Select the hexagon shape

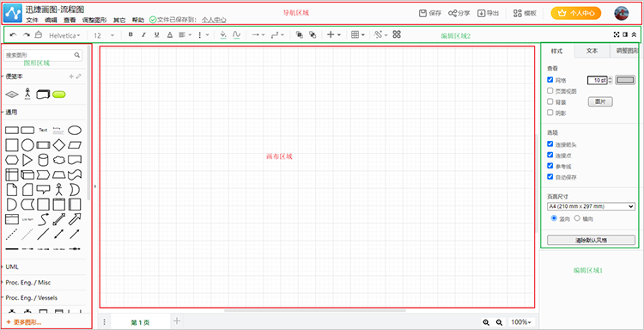tap(11, 160)
